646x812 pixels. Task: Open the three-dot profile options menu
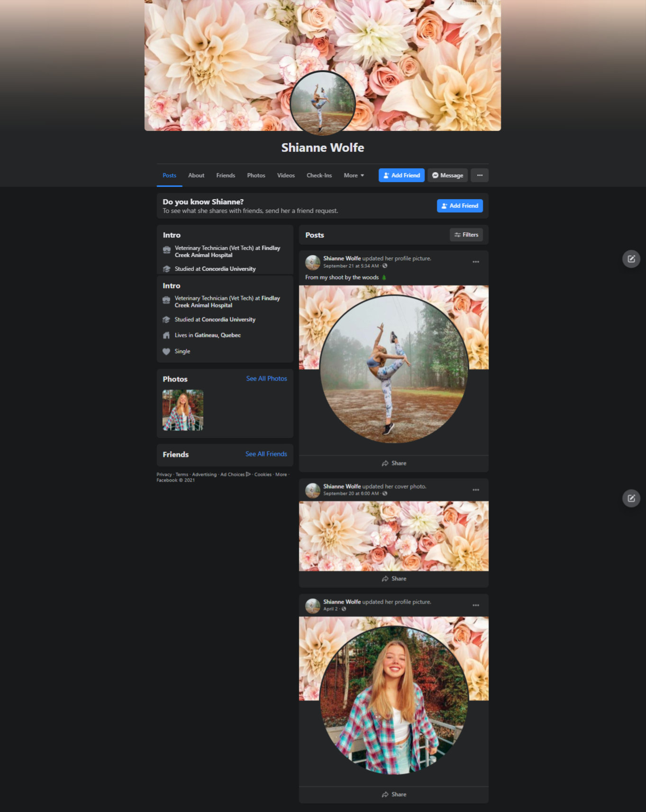[x=480, y=175]
